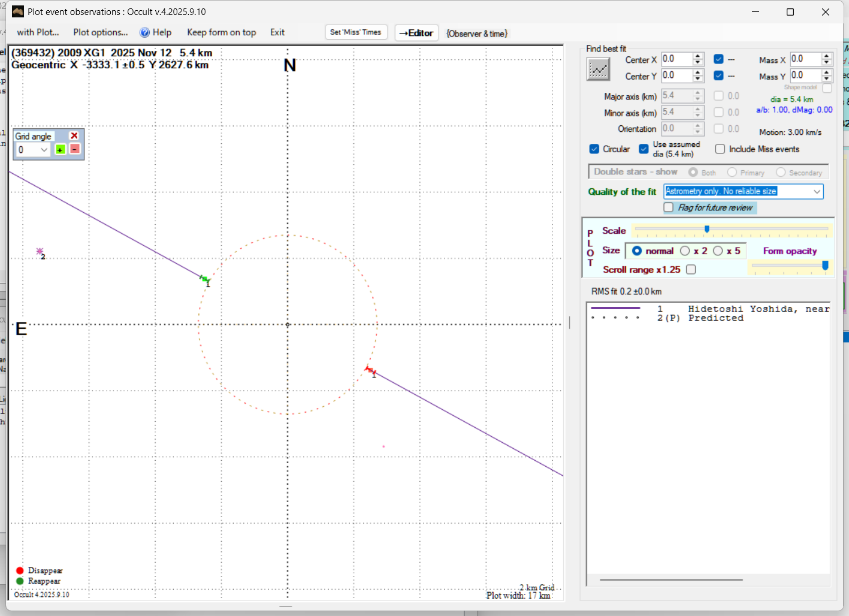Open the with Plot... menu
Screen dimensions: 849x616
tap(38, 32)
